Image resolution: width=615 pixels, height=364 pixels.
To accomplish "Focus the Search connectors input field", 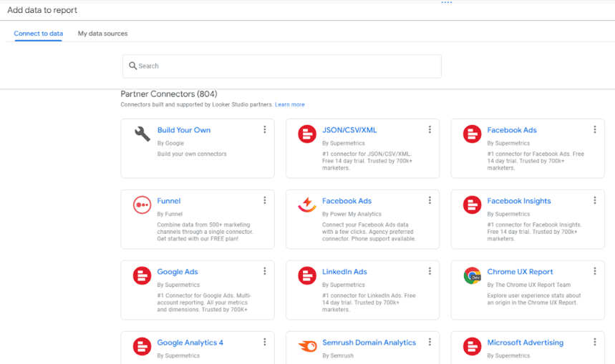I will [x=282, y=67].
